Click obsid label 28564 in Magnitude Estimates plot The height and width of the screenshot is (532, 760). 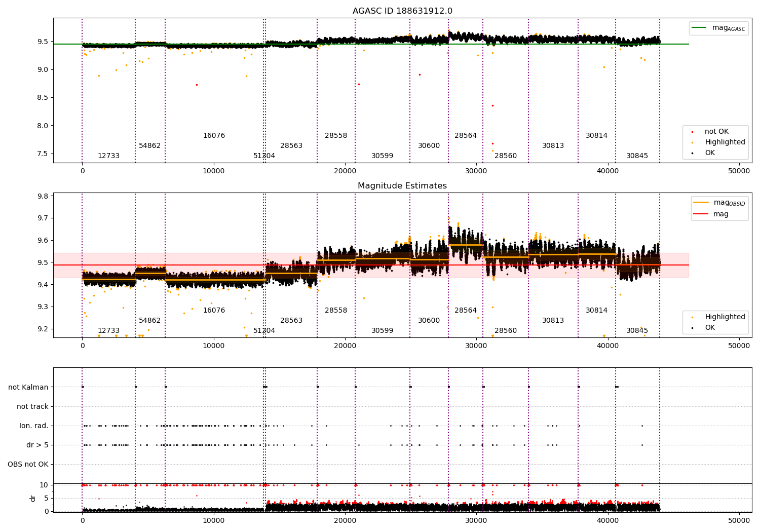click(x=466, y=311)
